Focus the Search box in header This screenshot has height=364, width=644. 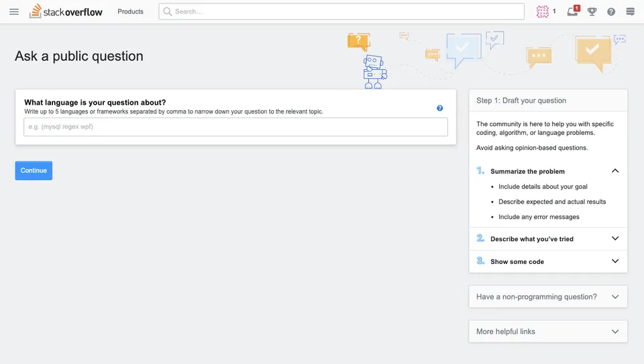click(341, 11)
